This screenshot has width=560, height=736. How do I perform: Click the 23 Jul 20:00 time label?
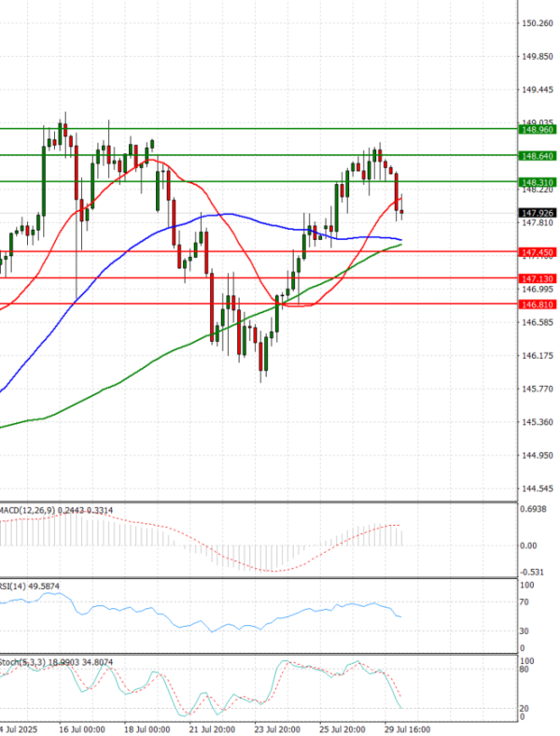point(277,729)
